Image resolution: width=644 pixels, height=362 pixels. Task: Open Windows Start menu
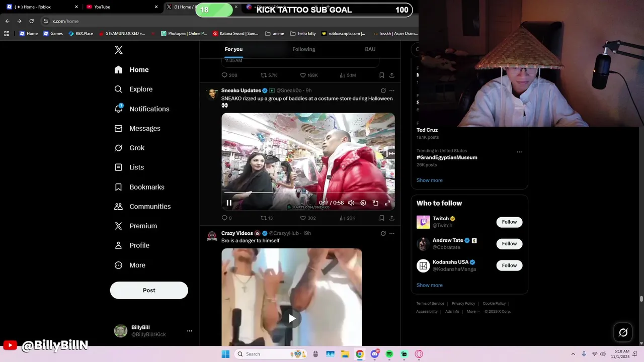[x=225, y=354]
